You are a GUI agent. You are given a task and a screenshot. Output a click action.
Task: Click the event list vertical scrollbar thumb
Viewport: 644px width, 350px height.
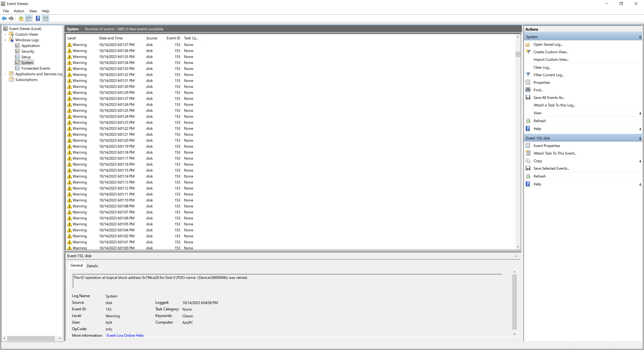[x=518, y=54]
